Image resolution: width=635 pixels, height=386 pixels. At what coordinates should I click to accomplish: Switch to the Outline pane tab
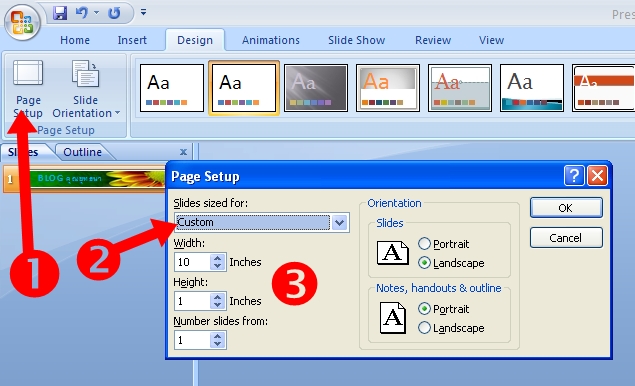[x=83, y=152]
